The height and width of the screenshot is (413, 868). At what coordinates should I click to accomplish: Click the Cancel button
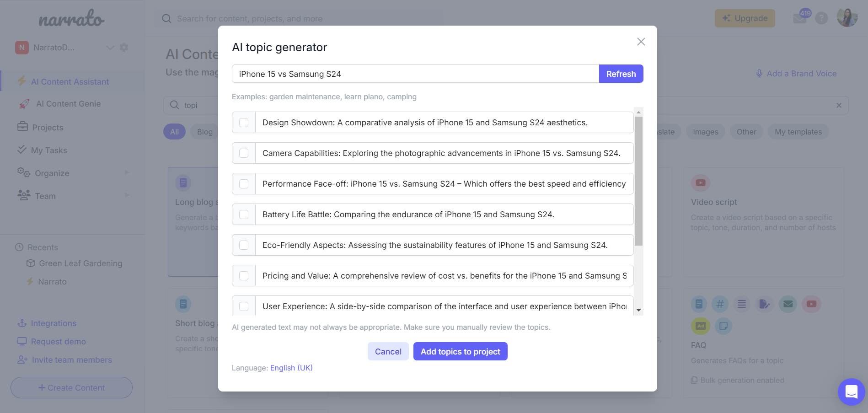tap(388, 351)
